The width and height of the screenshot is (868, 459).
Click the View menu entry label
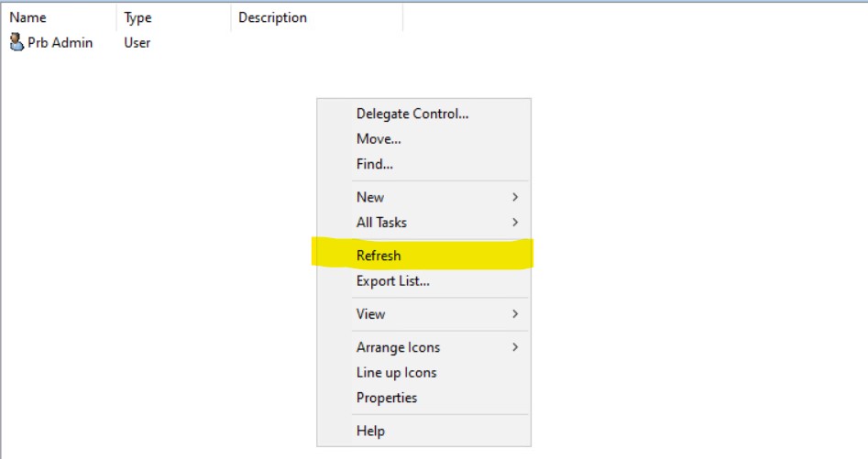[370, 313]
